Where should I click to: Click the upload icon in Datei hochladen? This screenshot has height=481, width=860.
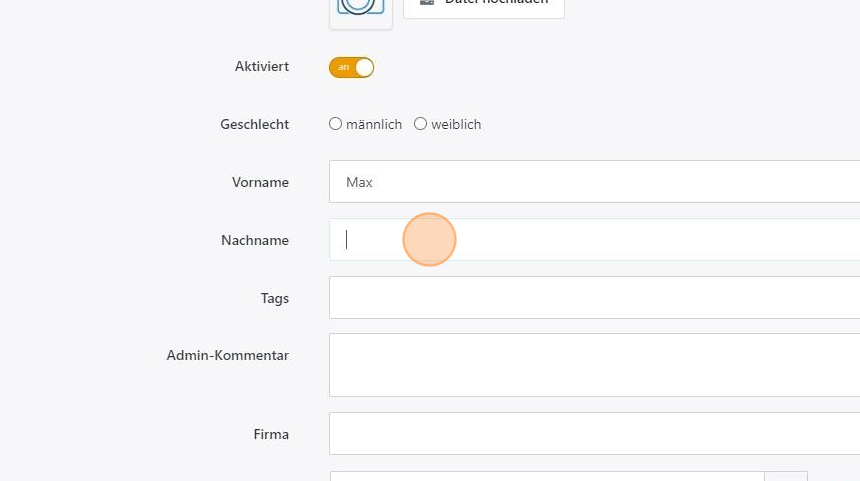tap(427, 3)
